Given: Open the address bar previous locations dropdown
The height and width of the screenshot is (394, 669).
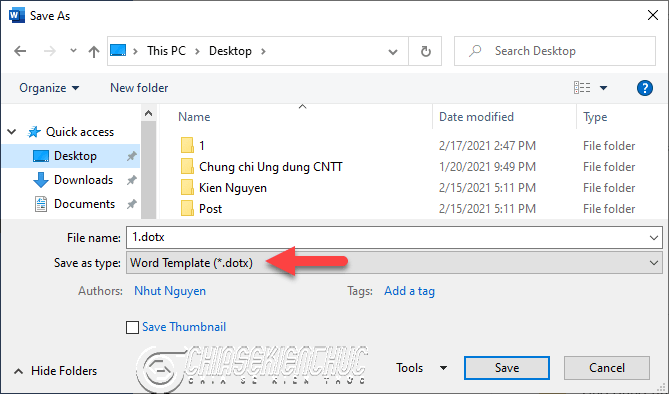Looking at the screenshot, I should click(393, 52).
